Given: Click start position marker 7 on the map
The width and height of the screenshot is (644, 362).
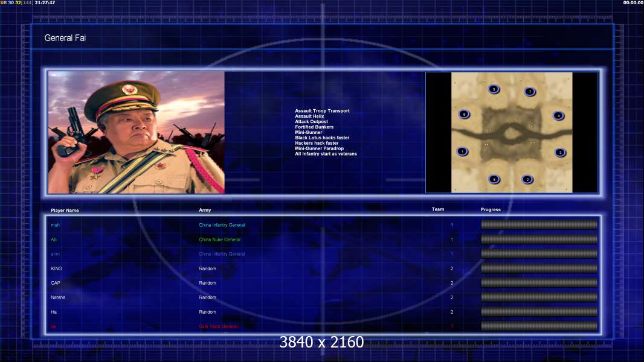Looking at the screenshot, I should 530,92.
